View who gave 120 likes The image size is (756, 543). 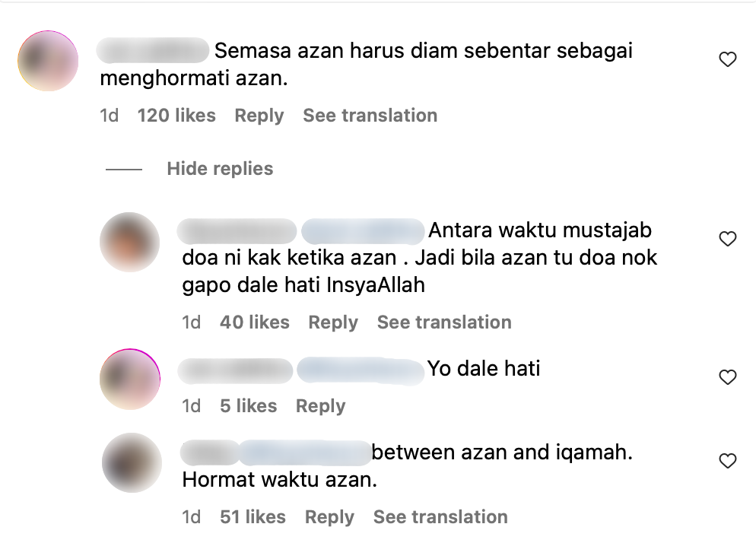tap(176, 116)
